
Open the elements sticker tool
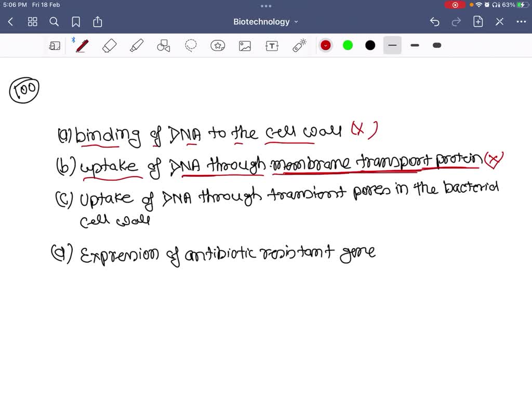tap(218, 46)
